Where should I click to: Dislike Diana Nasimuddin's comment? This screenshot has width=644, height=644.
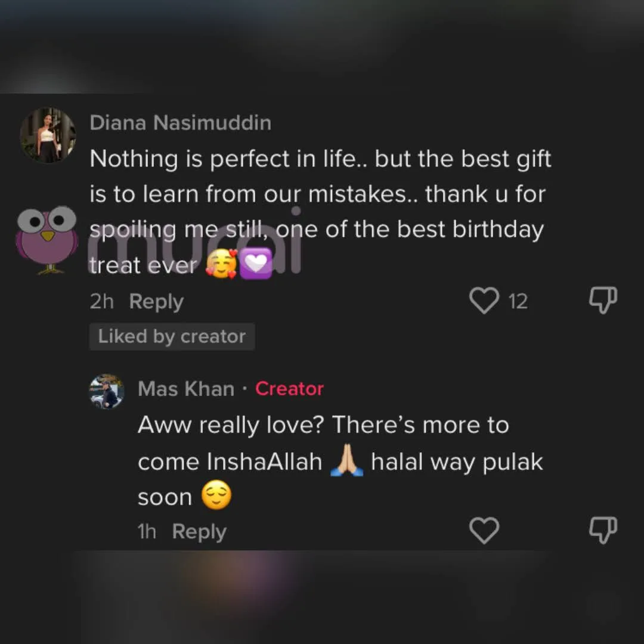pyautogui.click(x=602, y=300)
